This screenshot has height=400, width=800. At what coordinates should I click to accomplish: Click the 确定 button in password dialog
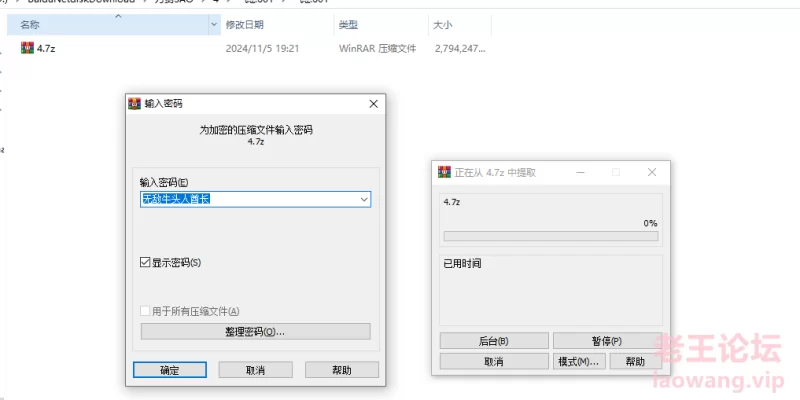click(x=169, y=370)
